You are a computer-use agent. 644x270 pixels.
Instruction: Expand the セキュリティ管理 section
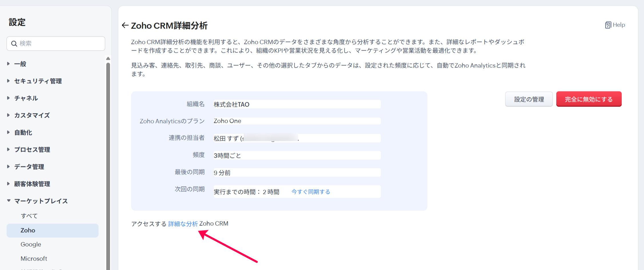tap(38, 81)
